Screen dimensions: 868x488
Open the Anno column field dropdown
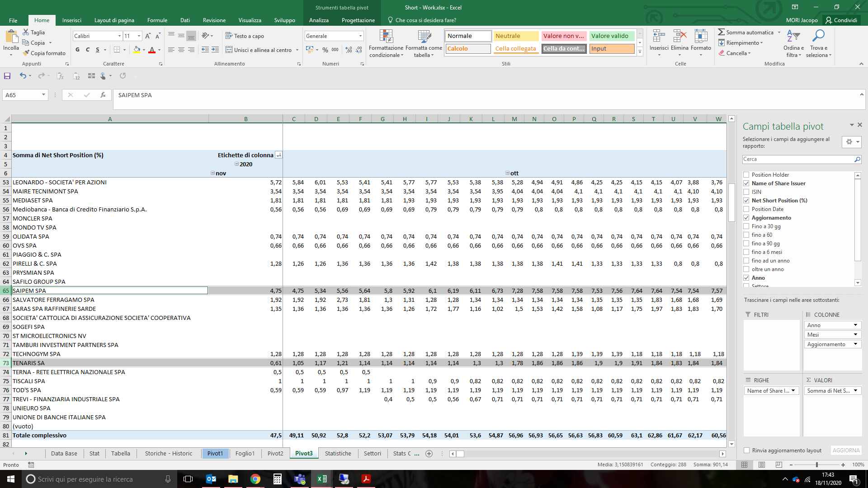click(x=855, y=325)
